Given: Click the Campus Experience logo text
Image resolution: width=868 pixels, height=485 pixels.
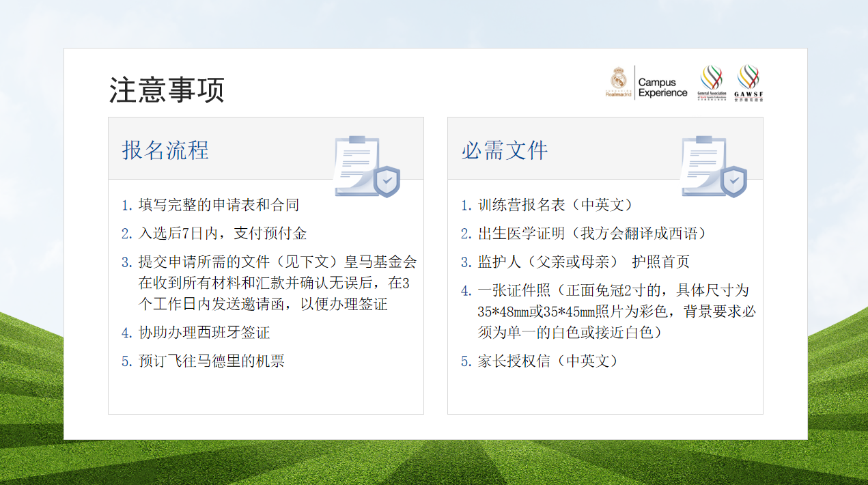Looking at the screenshot, I should pos(662,87).
